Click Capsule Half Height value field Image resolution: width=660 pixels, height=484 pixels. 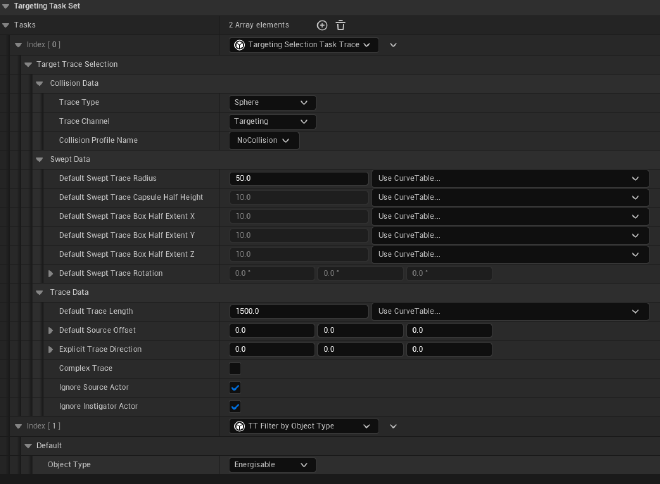pyautogui.click(x=299, y=197)
